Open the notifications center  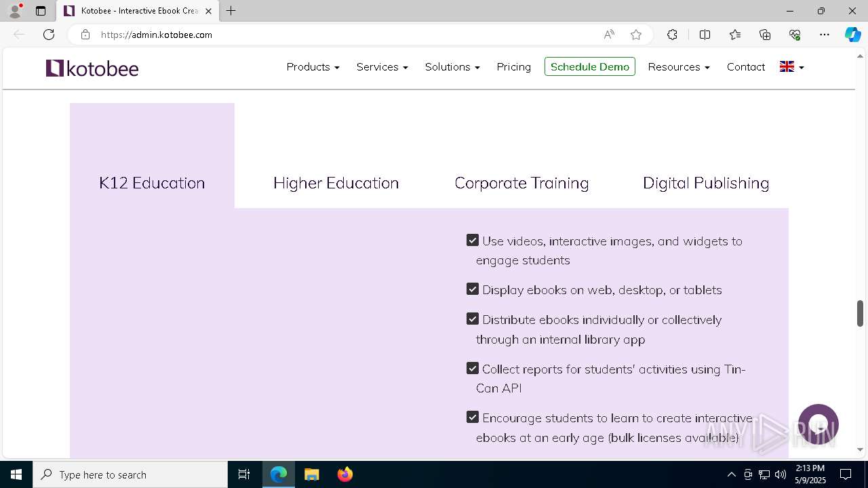[846, 474]
